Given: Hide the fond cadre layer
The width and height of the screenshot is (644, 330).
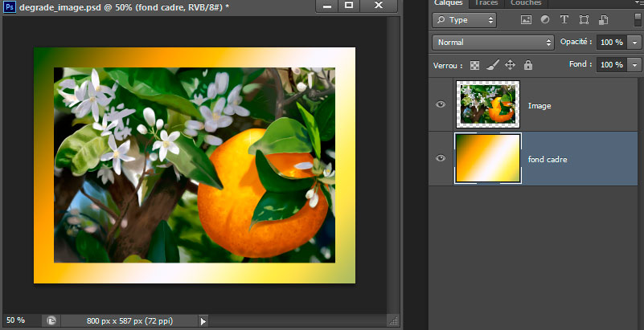Looking at the screenshot, I should (440, 159).
